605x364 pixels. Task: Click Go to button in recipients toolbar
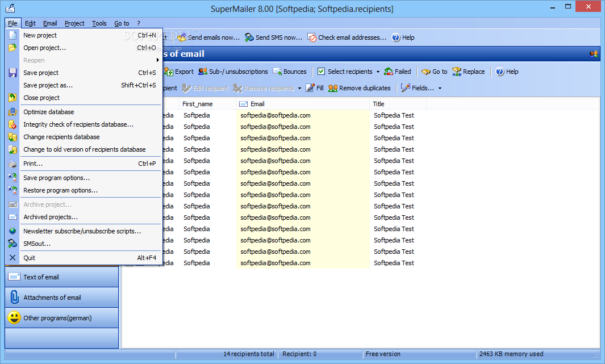[x=435, y=72]
